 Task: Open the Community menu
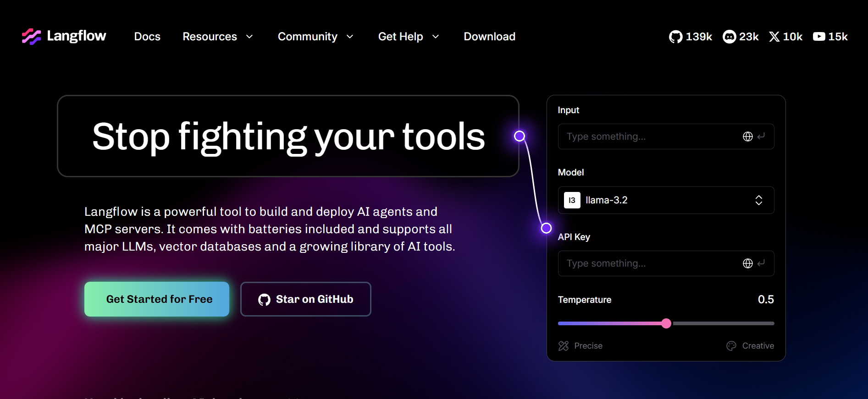click(x=308, y=37)
